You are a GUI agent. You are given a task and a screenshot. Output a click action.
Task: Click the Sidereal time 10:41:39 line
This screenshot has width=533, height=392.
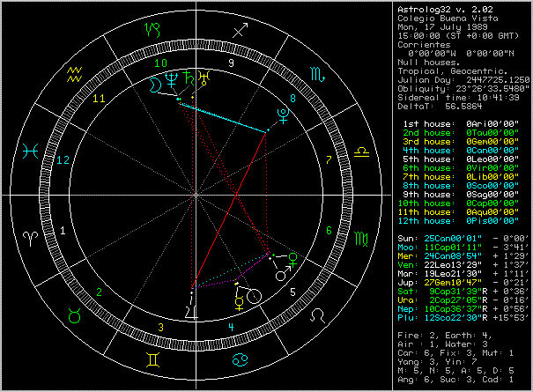click(458, 98)
